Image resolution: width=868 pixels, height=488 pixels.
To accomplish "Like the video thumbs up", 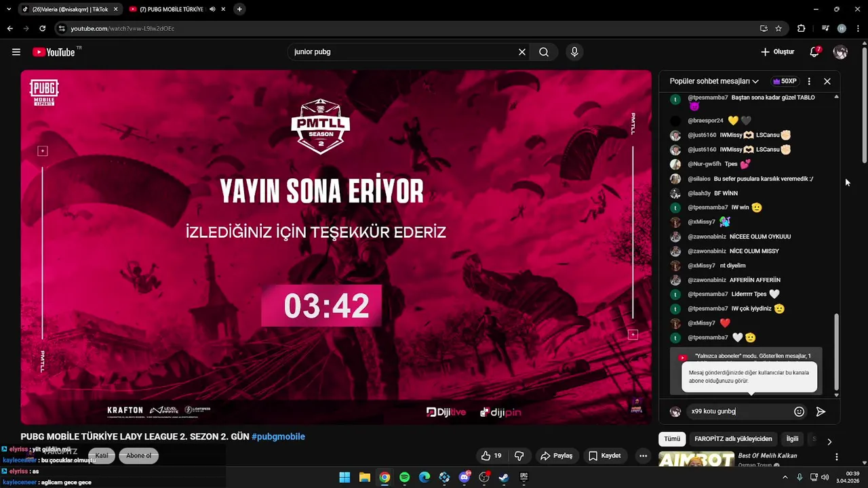I will pyautogui.click(x=491, y=455).
